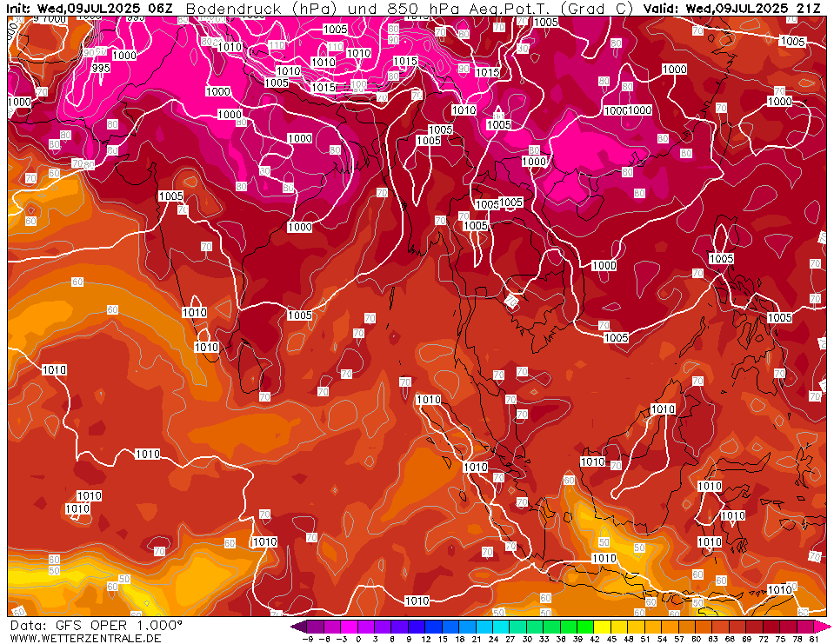The height and width of the screenshot is (644, 834).
Task: Click the '21' label on the color scale
Action: (476, 639)
